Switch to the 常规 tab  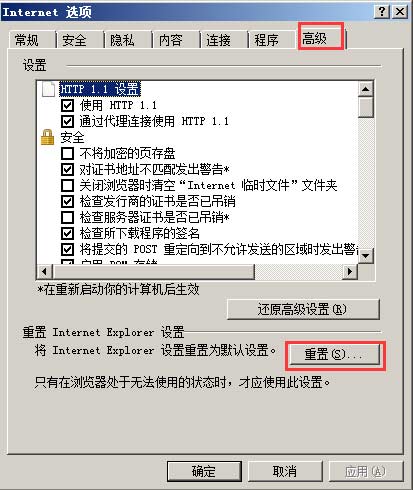[x=27, y=40]
